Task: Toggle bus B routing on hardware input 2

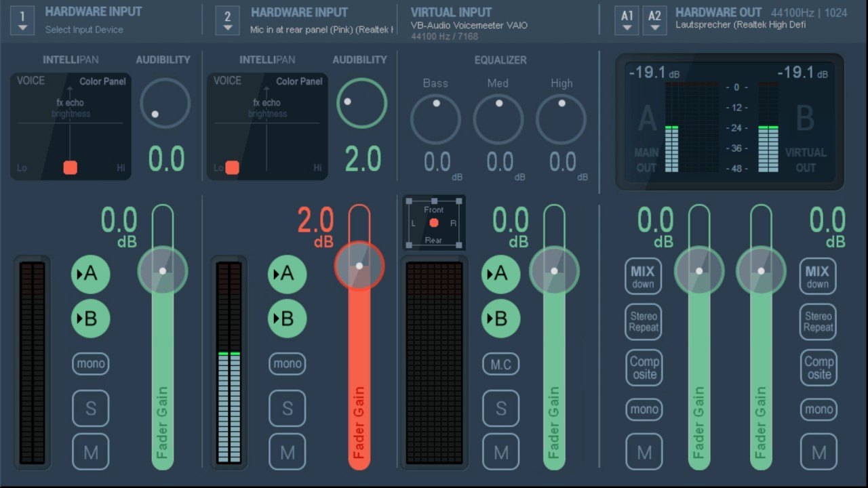Action: 287,319
